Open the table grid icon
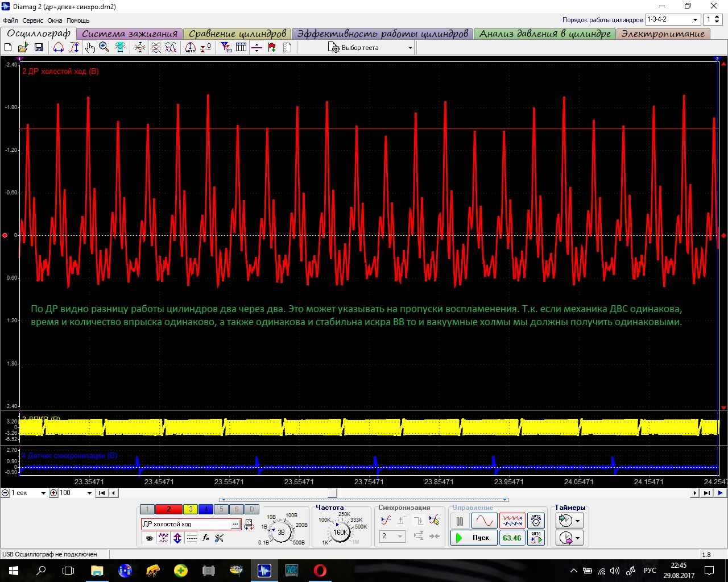 [x=241, y=48]
